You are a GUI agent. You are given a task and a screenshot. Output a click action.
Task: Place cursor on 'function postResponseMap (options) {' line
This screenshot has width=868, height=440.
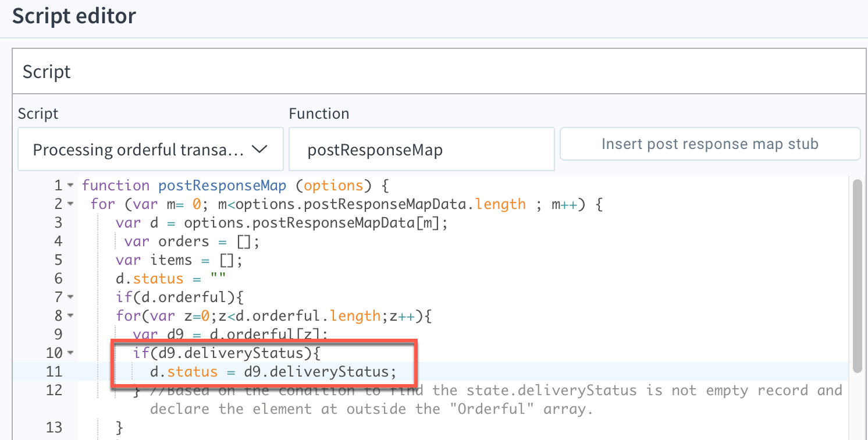coord(235,186)
